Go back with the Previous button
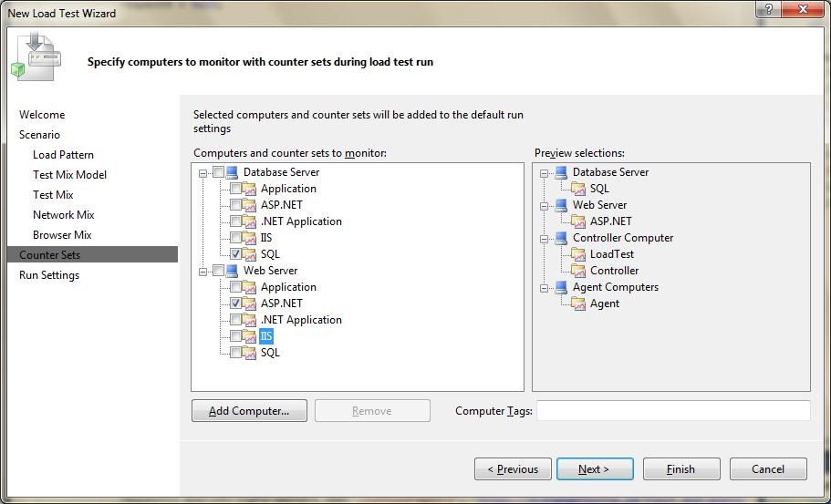The width and height of the screenshot is (831, 504). (x=513, y=469)
